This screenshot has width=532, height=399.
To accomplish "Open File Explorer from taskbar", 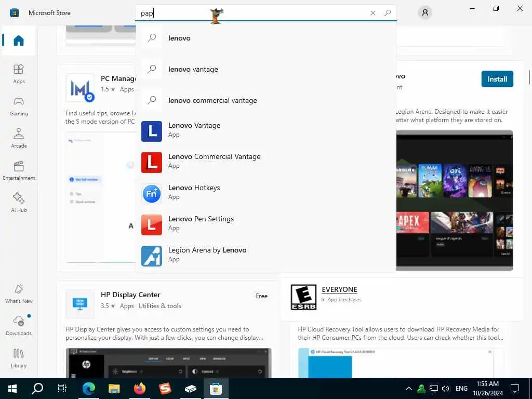I will click(x=114, y=389).
